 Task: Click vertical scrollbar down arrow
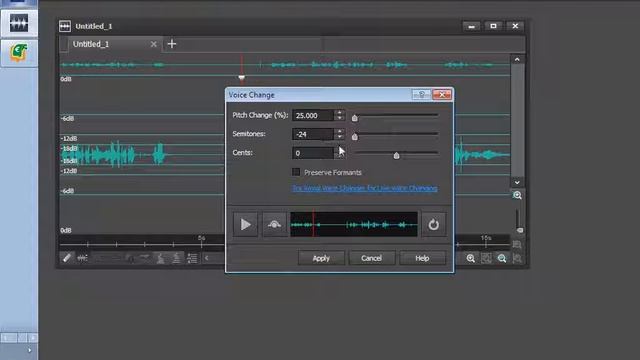[x=517, y=182]
